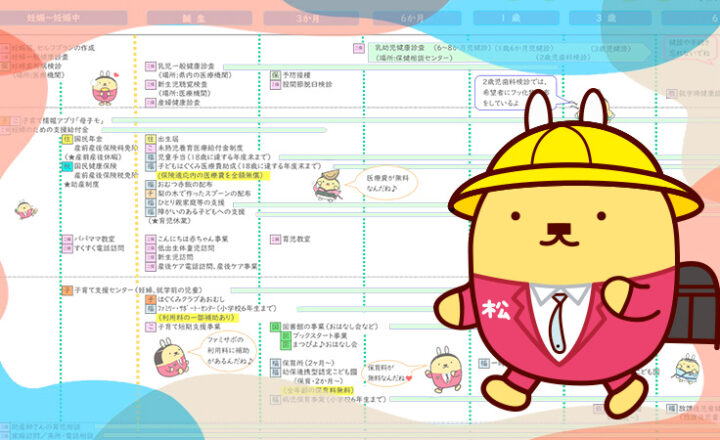Click the 2歳児歯科検診 speech bubble
720x440 pixels.
pos(517,93)
